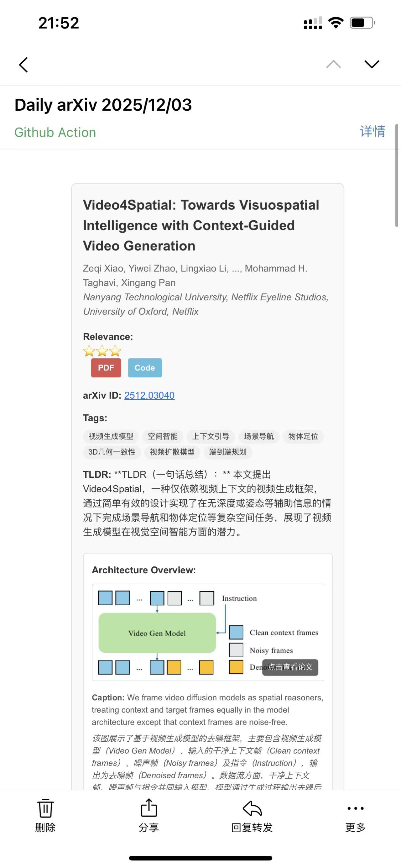Select the 视频扩散模型 tag
The image size is (401, 868).
(172, 452)
